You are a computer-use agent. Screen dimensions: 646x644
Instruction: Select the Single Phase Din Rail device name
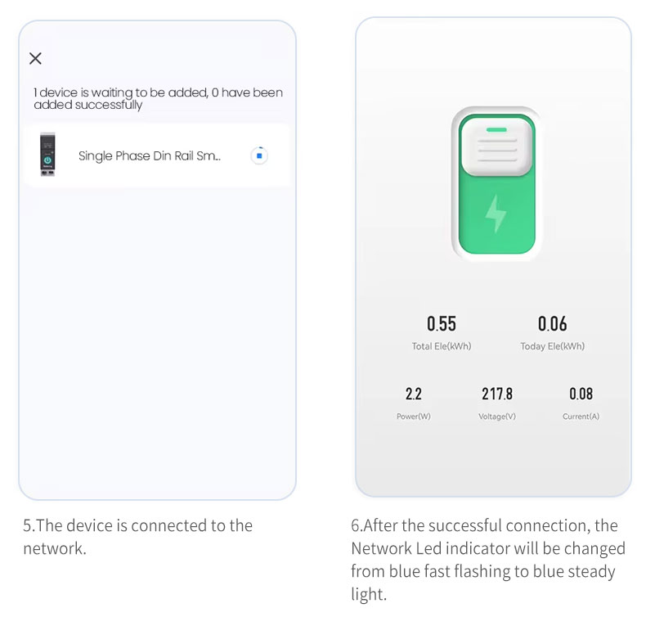tap(150, 155)
